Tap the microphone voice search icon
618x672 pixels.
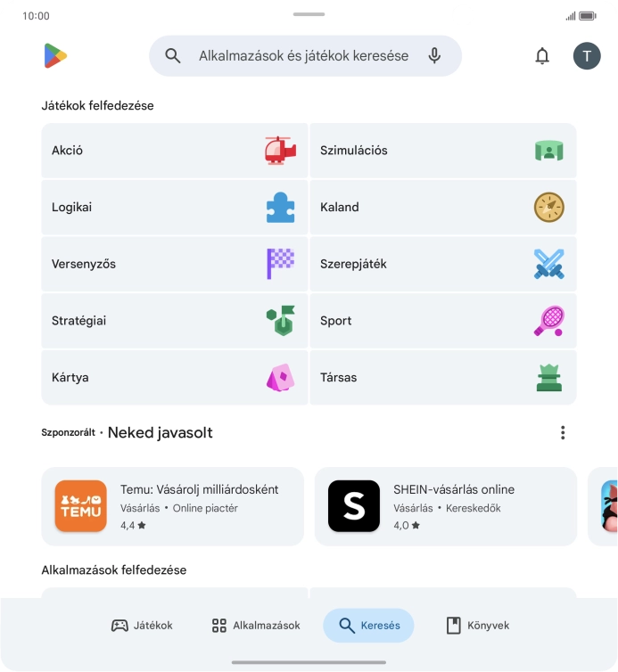coord(434,56)
